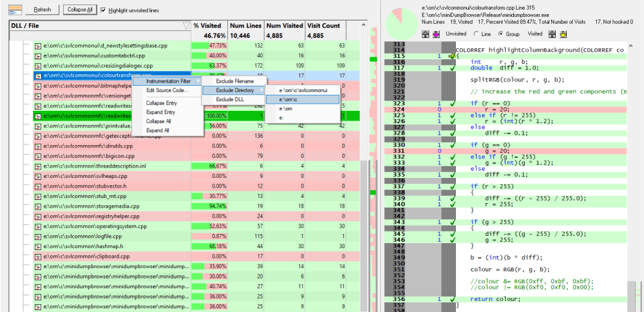Click the Refresh button
This screenshot has height=312, width=644.
coord(43,10)
